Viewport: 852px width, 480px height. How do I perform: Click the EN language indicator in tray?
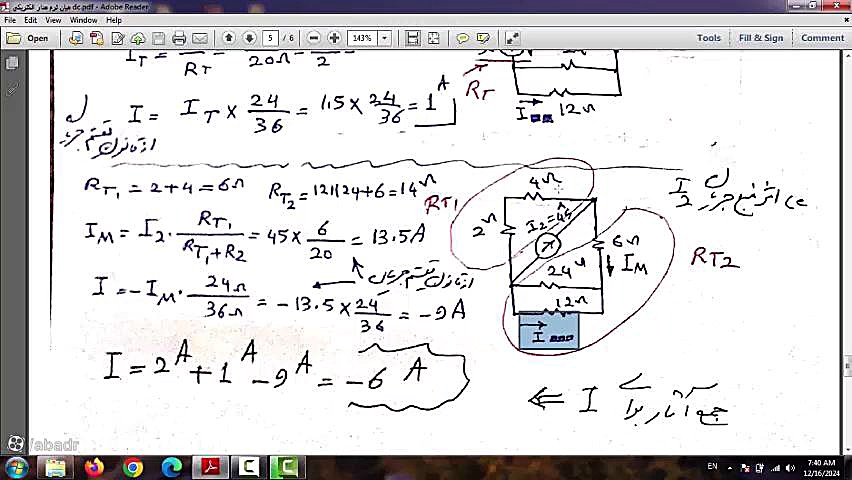click(x=712, y=466)
